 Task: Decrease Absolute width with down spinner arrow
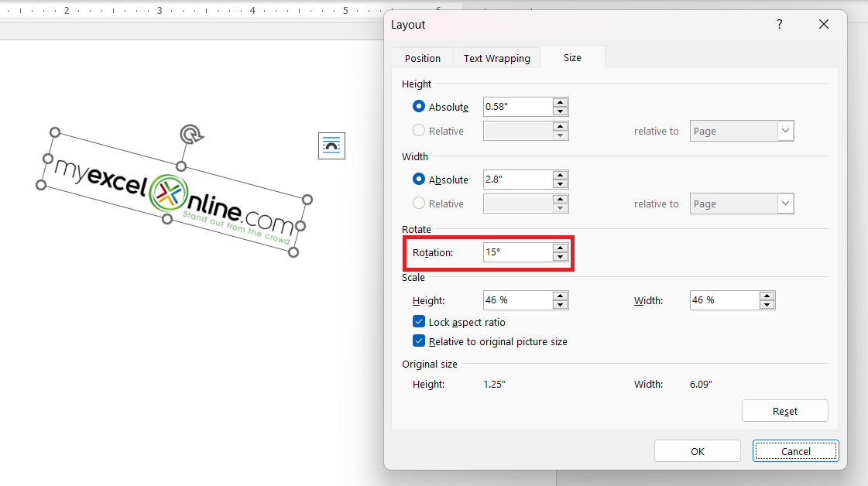[x=561, y=183]
